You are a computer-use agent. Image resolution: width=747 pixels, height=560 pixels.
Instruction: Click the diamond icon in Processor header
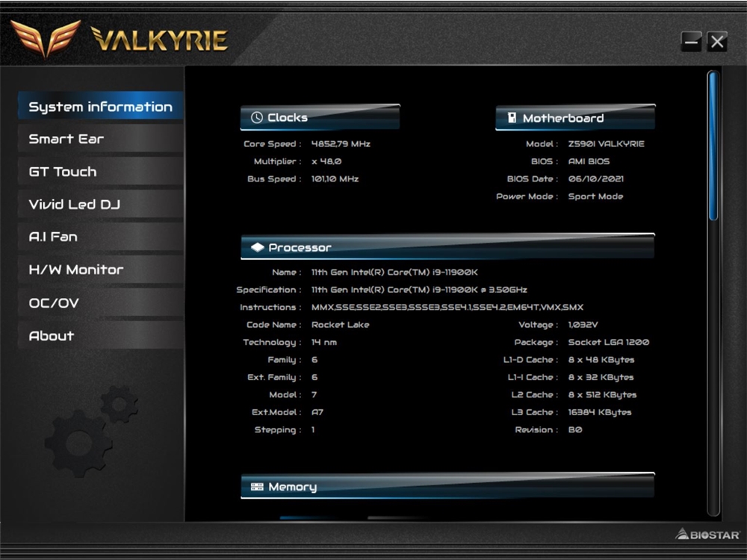pyautogui.click(x=257, y=247)
